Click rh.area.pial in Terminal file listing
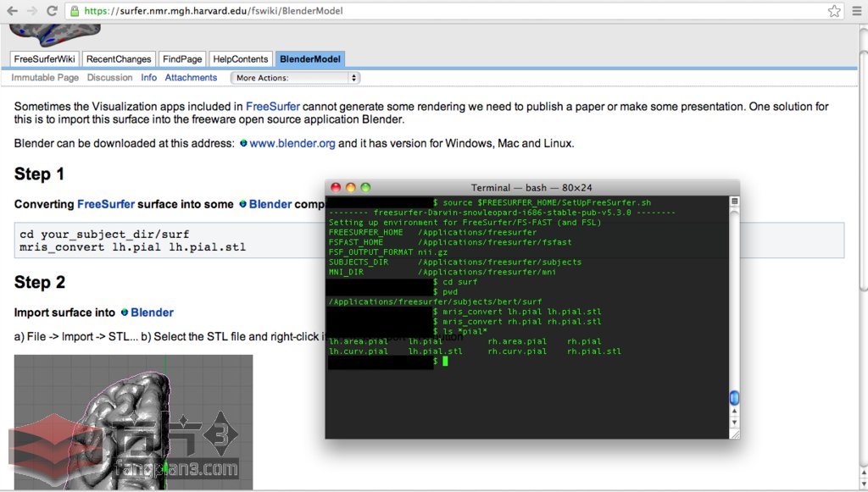Image resolution: width=868 pixels, height=492 pixels. [x=517, y=341]
